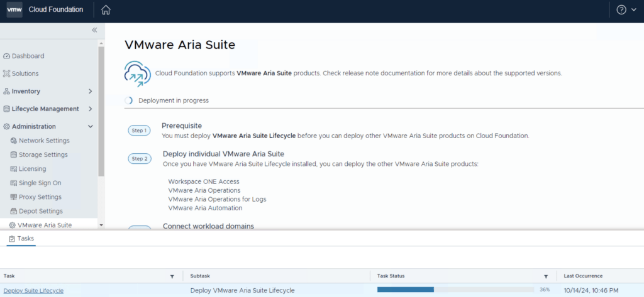This screenshot has width=644, height=297.
Task: Collapse the Administration section
Action: (x=90, y=126)
